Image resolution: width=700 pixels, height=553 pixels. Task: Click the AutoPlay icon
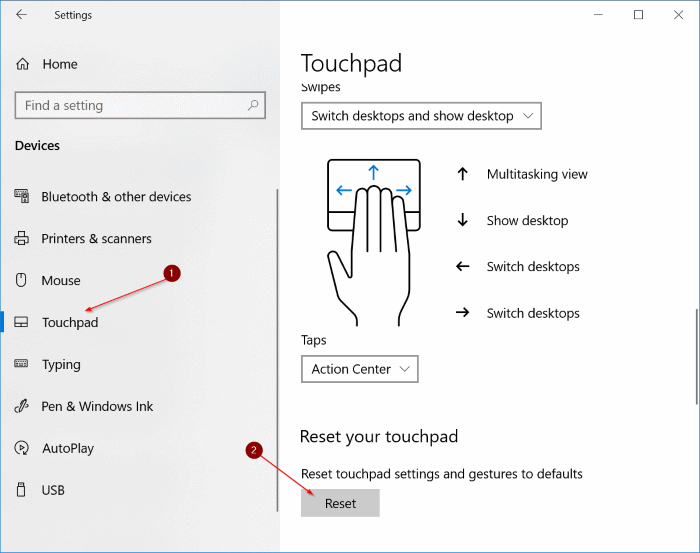(22, 449)
